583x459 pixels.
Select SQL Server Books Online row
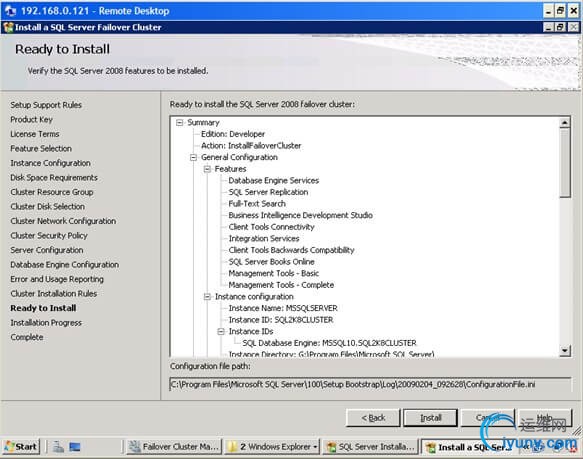[271, 262]
